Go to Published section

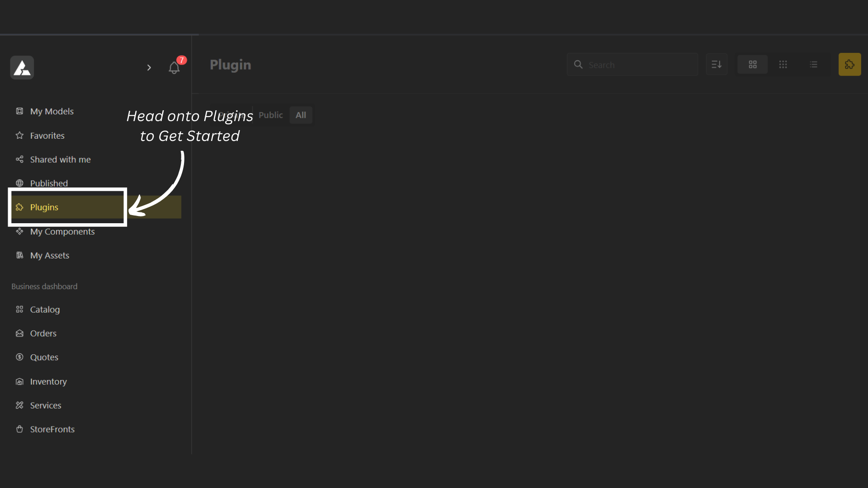click(x=49, y=183)
